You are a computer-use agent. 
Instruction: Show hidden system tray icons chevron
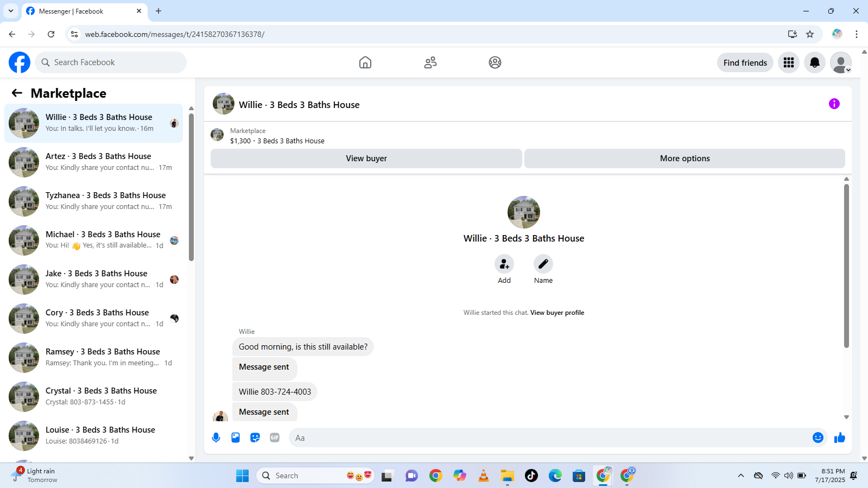coord(740,476)
